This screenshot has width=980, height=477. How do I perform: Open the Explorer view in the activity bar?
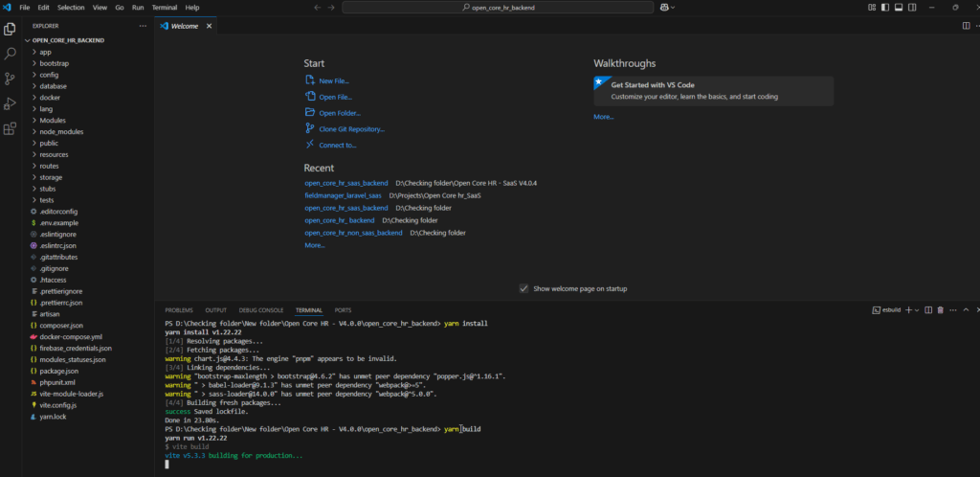pyautogui.click(x=10, y=29)
